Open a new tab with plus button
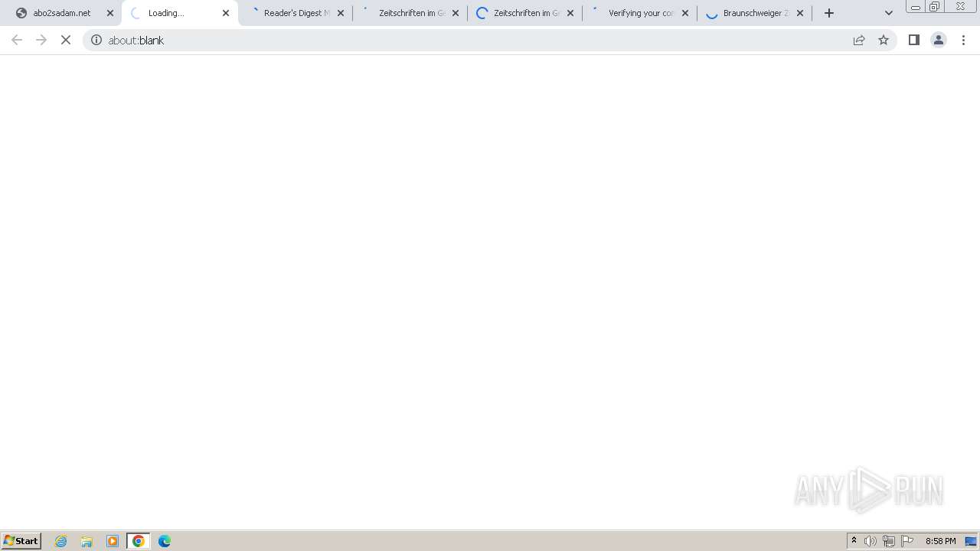 coord(829,13)
